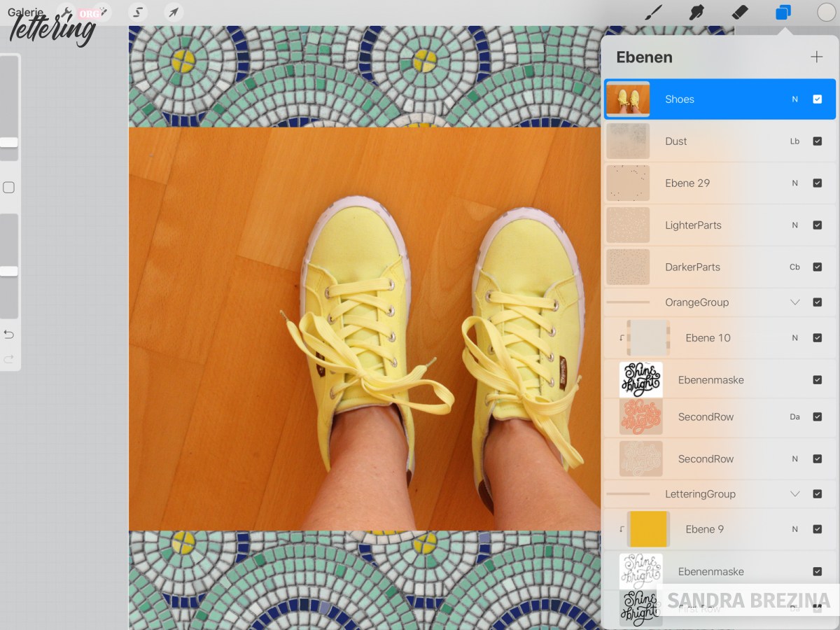Image resolution: width=840 pixels, height=630 pixels.
Task: Select the Shoes layer thumbnail
Action: pyautogui.click(x=628, y=99)
